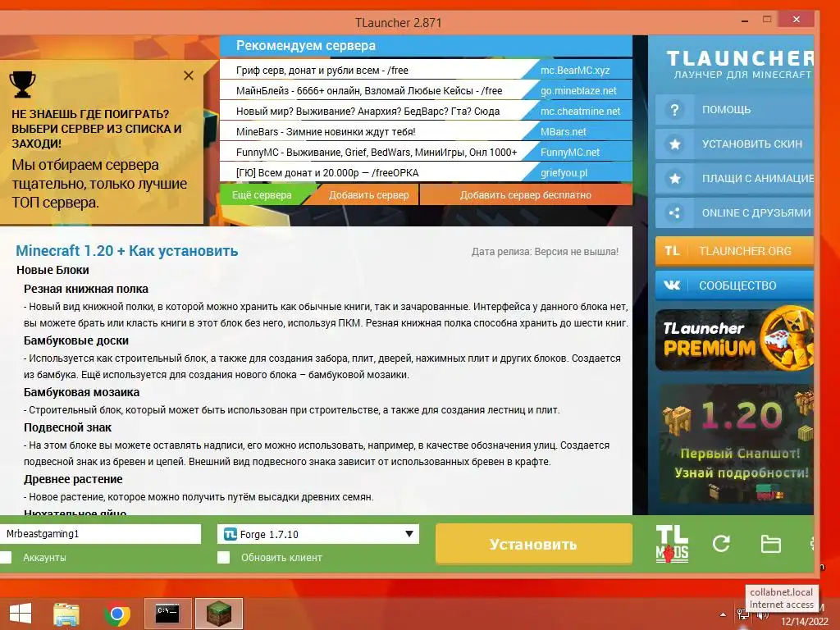Select server griefyou.pl
The width and height of the screenshot is (840, 630).
(564, 172)
